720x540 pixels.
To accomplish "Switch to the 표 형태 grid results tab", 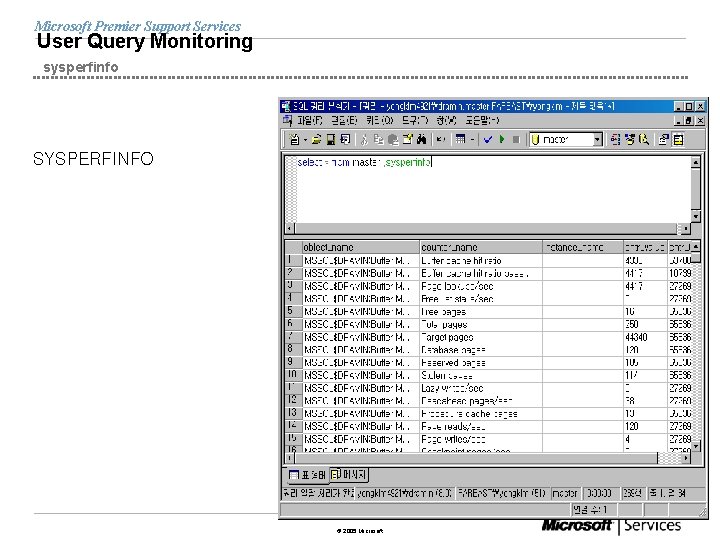I will pos(307,475).
